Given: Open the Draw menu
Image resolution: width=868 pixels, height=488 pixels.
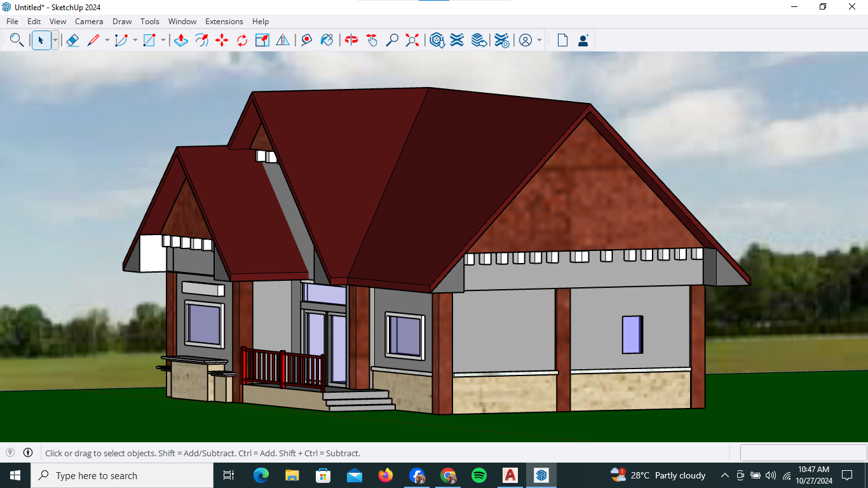Looking at the screenshot, I should [122, 21].
